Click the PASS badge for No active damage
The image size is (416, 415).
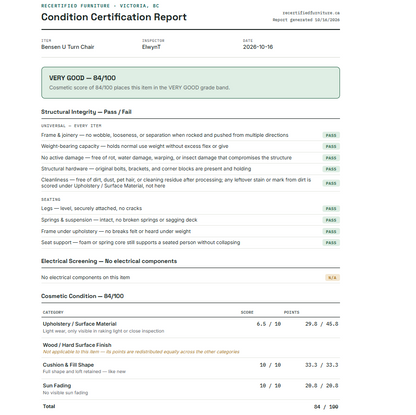click(331, 158)
